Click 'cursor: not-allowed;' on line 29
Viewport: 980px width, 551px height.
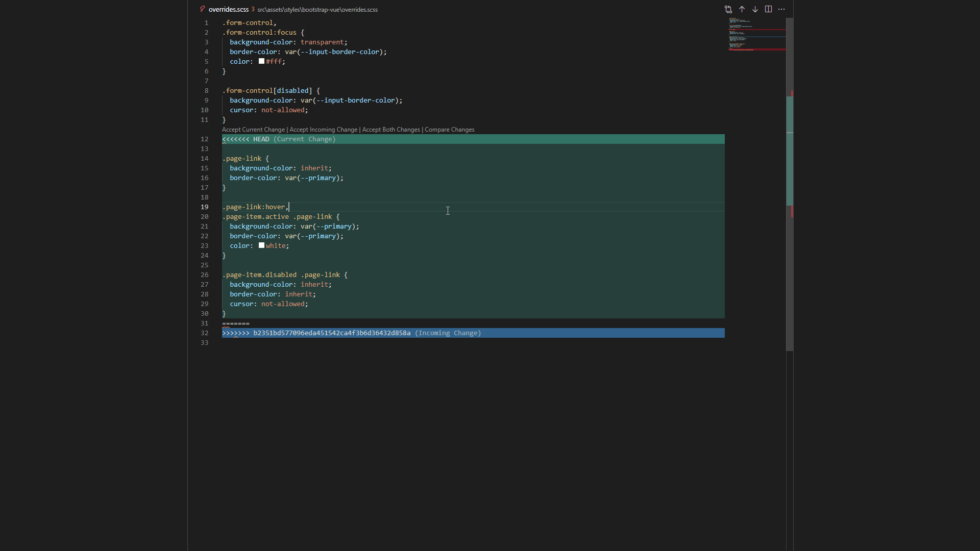(269, 304)
